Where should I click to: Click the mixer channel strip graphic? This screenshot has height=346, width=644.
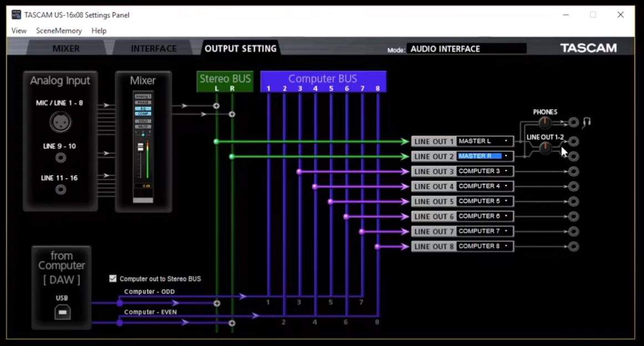click(x=143, y=147)
